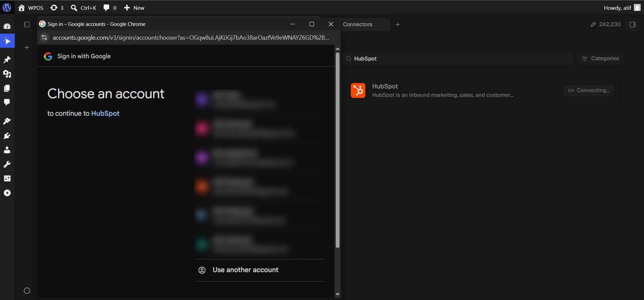Screen dimensions: 644x300
Task: Open Howdy, atif account menu
Action: [622, 8]
